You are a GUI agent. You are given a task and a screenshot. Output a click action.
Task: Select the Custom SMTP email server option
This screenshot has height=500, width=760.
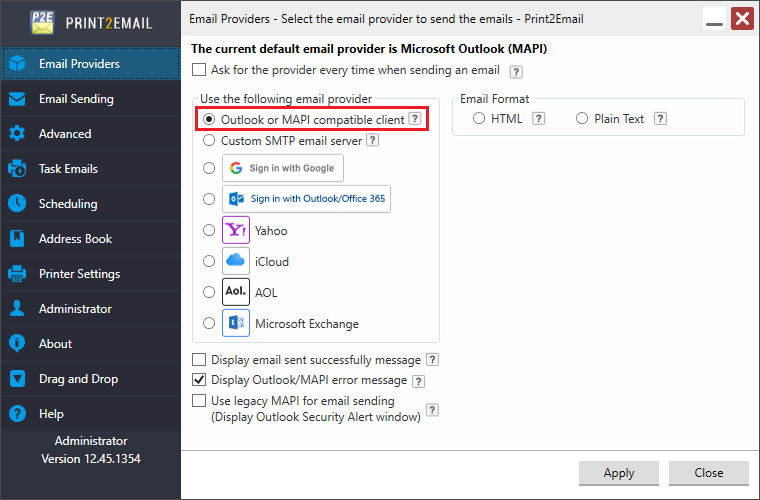pos(209,141)
